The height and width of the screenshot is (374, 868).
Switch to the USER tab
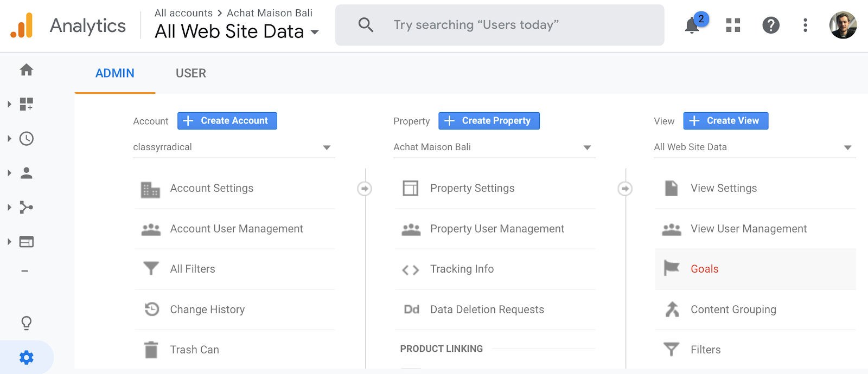pos(191,73)
